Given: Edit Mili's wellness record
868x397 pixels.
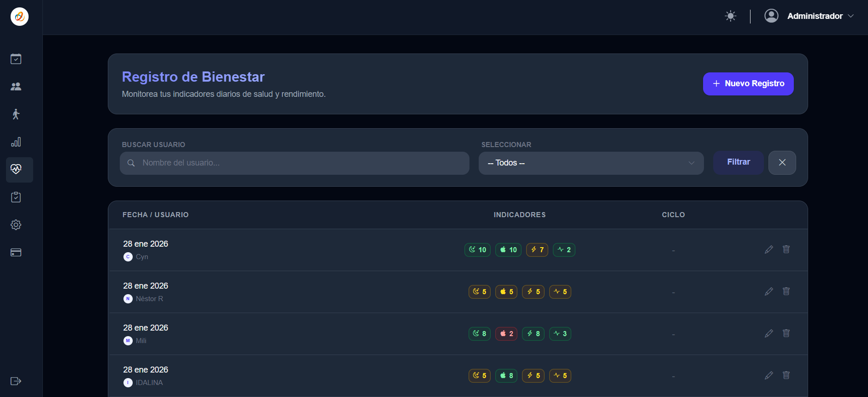Looking at the screenshot, I should pyautogui.click(x=768, y=333).
